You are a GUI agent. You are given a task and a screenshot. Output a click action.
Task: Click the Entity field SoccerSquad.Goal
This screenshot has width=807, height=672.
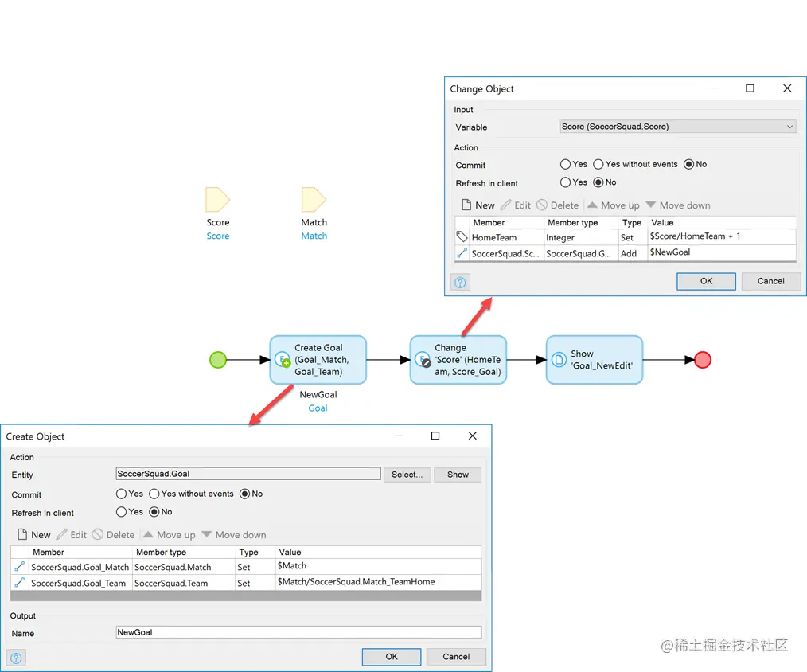pos(248,474)
